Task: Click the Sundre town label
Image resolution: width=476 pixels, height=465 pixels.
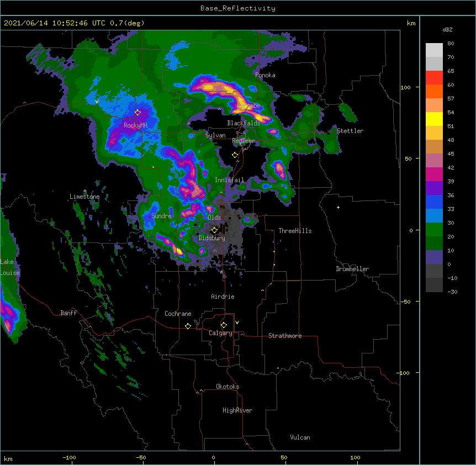Action: pos(161,216)
